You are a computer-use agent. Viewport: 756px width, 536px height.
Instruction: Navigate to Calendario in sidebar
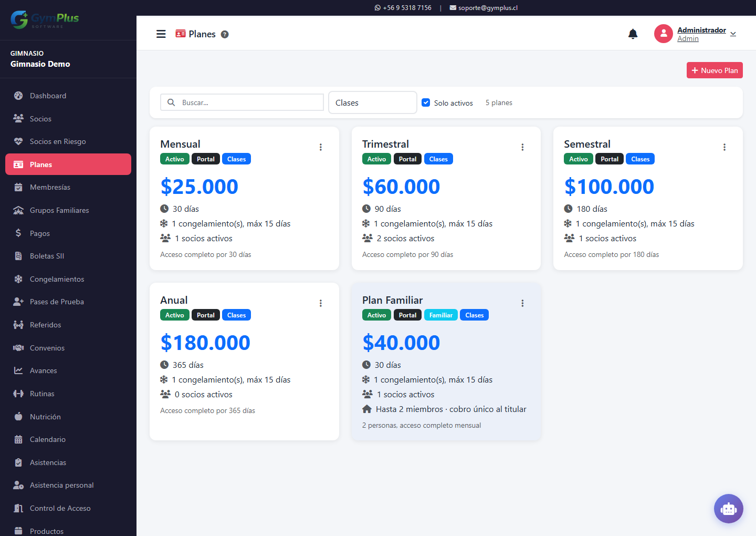pos(68,439)
